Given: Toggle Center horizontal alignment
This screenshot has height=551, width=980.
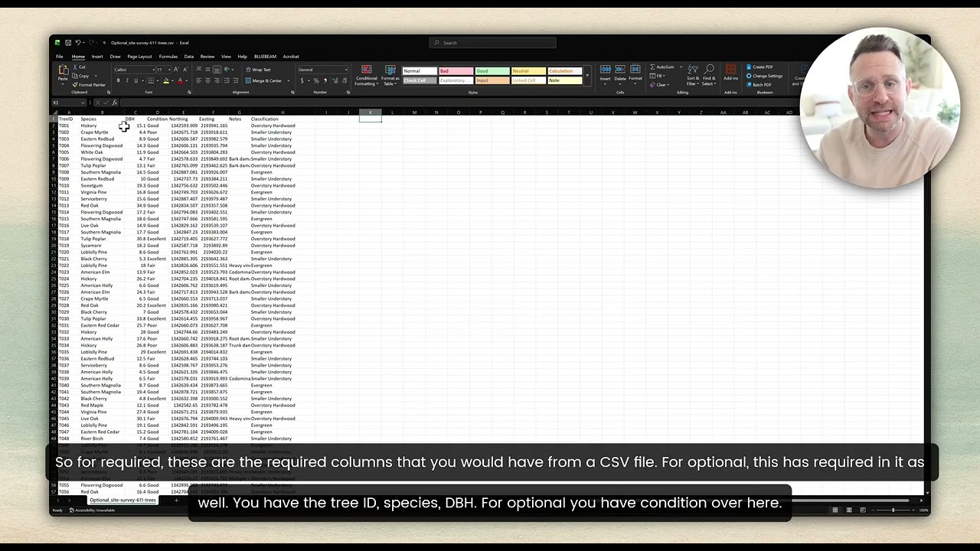Looking at the screenshot, I should click(208, 80).
